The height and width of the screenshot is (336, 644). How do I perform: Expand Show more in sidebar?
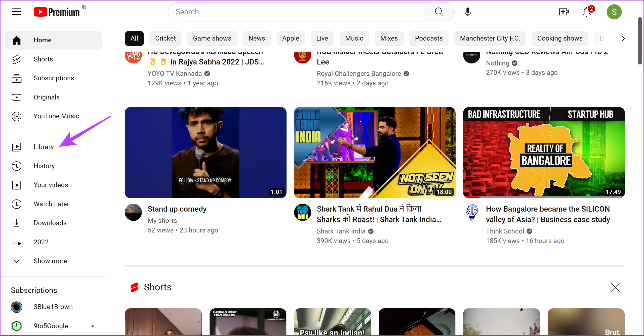[50, 261]
